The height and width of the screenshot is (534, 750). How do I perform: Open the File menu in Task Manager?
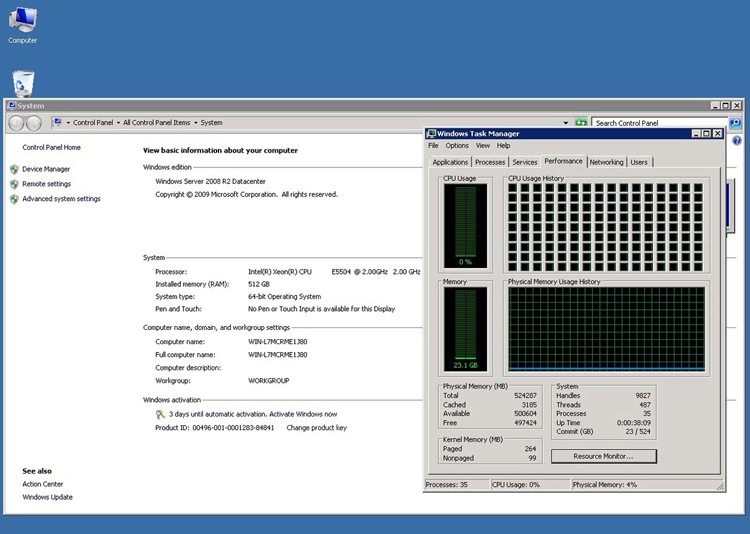click(x=433, y=145)
